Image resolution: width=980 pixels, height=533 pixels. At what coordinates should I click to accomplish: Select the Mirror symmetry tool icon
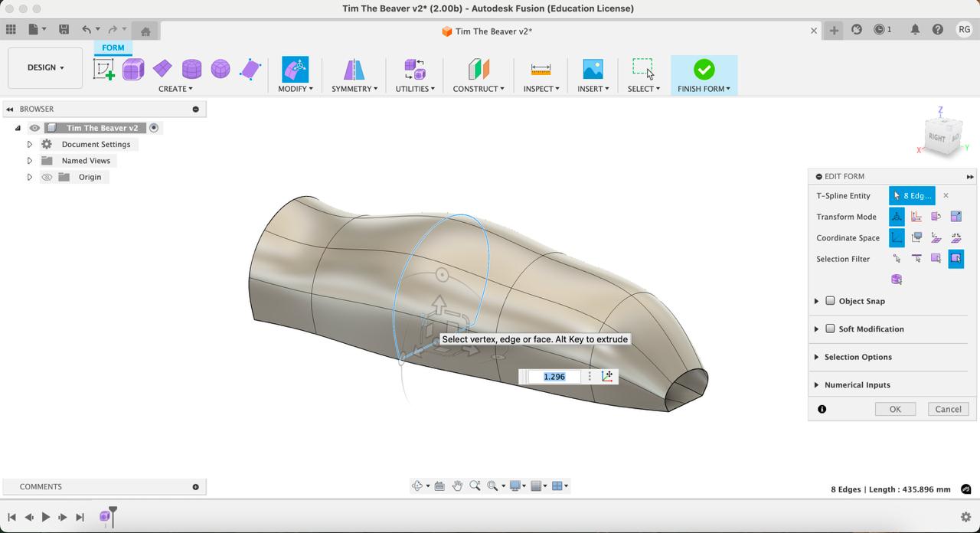tap(354, 70)
